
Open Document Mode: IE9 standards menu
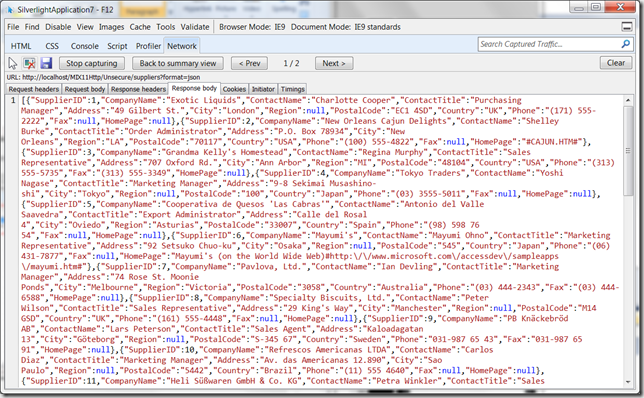[346, 27]
